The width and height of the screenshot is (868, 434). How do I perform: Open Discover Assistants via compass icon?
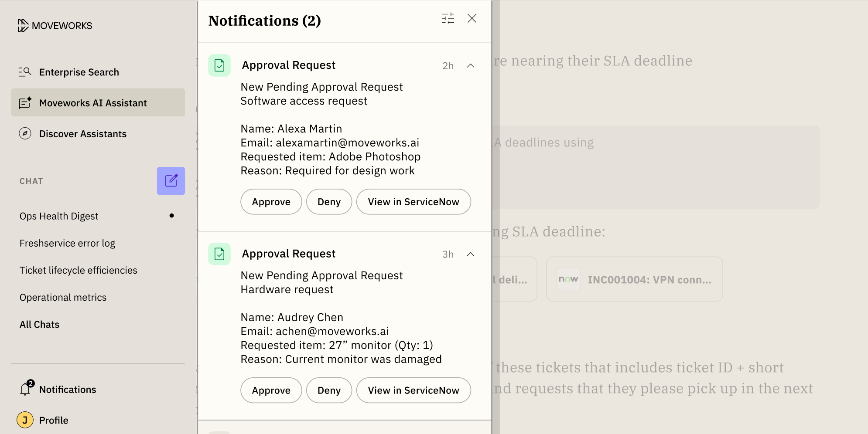click(24, 134)
